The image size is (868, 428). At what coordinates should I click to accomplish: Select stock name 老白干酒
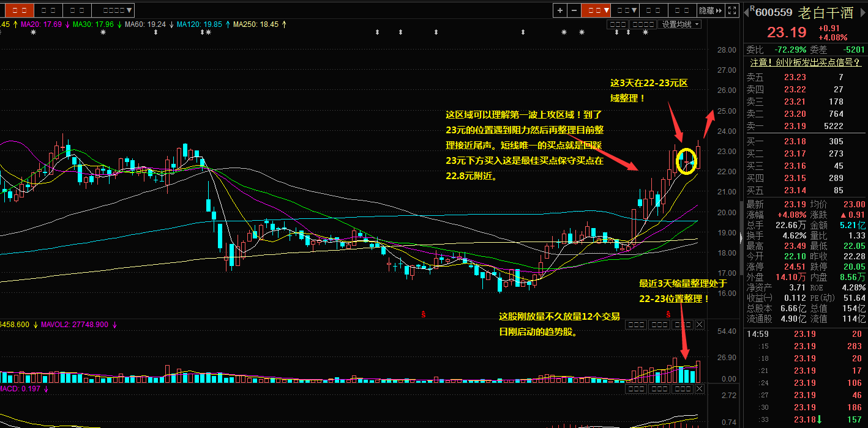click(825, 12)
